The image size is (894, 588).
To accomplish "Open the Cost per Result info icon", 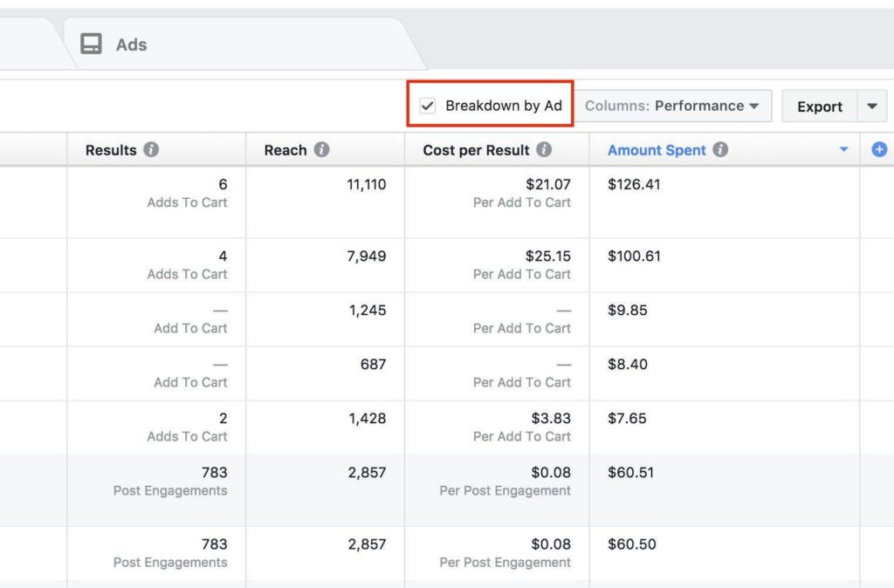I will tap(544, 149).
